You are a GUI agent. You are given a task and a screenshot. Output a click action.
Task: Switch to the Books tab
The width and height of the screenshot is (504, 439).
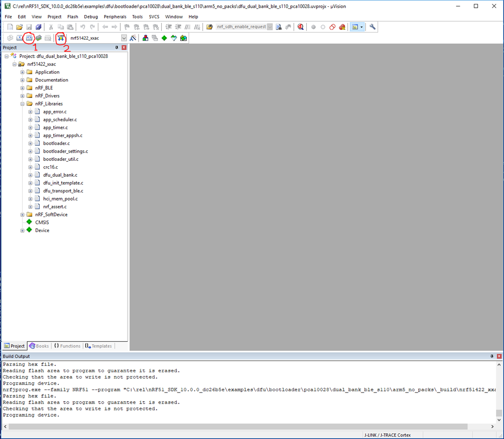point(39,346)
